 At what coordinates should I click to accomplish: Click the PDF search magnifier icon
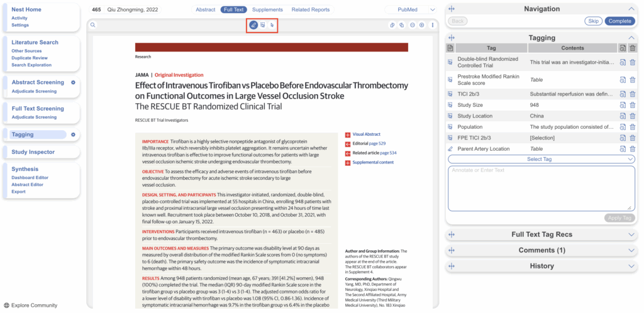pos(93,25)
